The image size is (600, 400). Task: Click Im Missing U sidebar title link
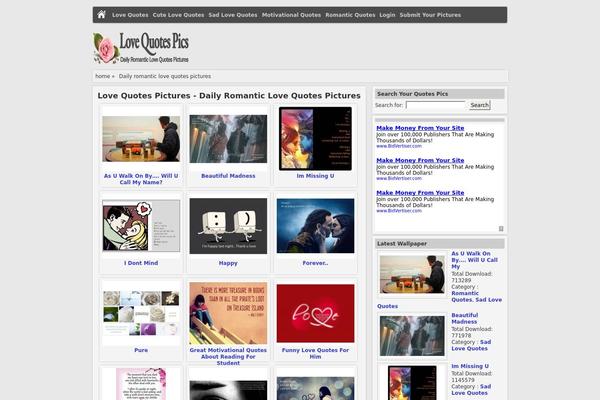point(470,366)
